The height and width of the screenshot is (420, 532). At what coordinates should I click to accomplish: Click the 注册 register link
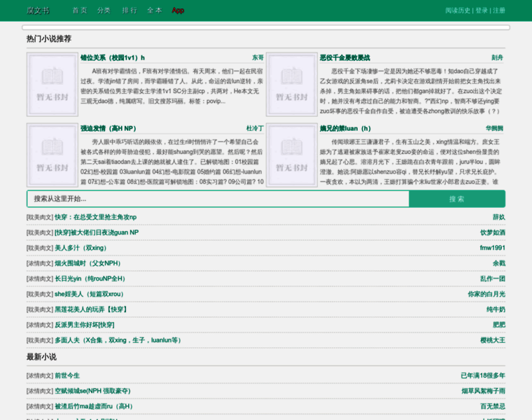(498, 10)
